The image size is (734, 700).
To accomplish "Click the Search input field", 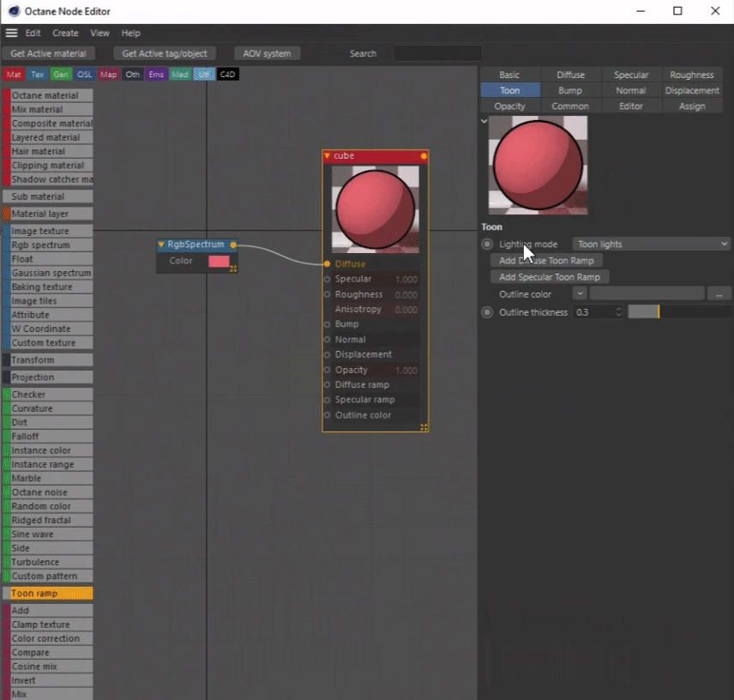I will [x=437, y=53].
